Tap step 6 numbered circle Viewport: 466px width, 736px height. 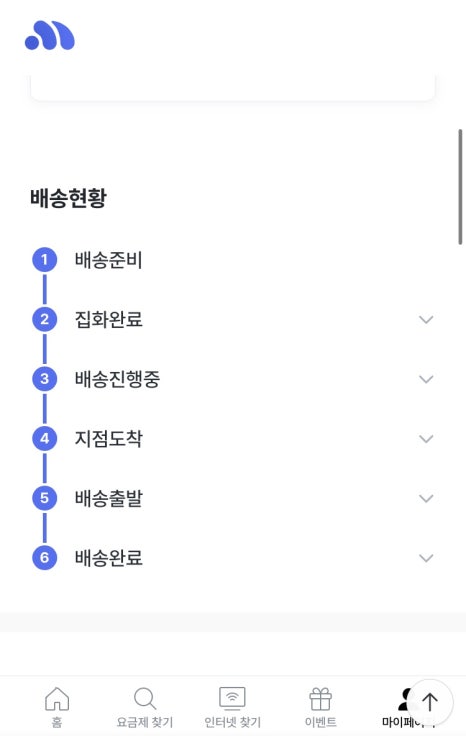[x=45, y=558]
